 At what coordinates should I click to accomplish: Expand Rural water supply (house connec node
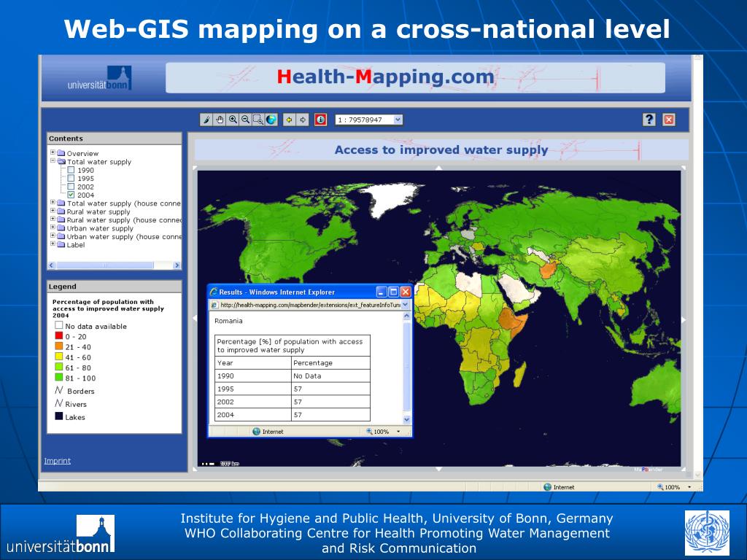click(53, 219)
